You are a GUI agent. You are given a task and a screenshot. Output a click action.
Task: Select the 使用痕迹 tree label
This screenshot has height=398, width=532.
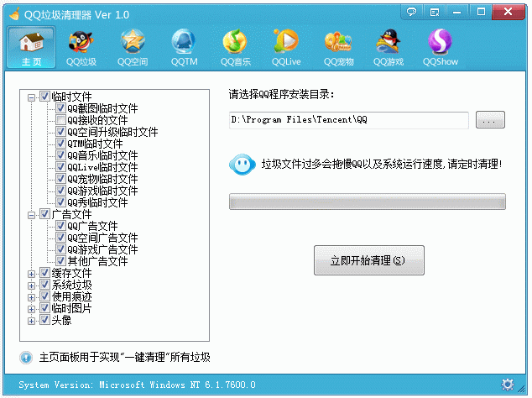pyautogui.click(x=71, y=296)
